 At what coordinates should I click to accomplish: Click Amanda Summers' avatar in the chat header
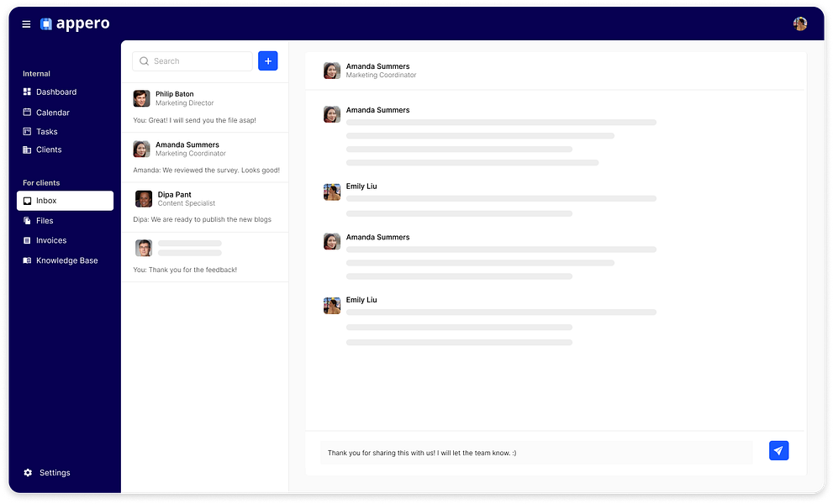pyautogui.click(x=331, y=71)
